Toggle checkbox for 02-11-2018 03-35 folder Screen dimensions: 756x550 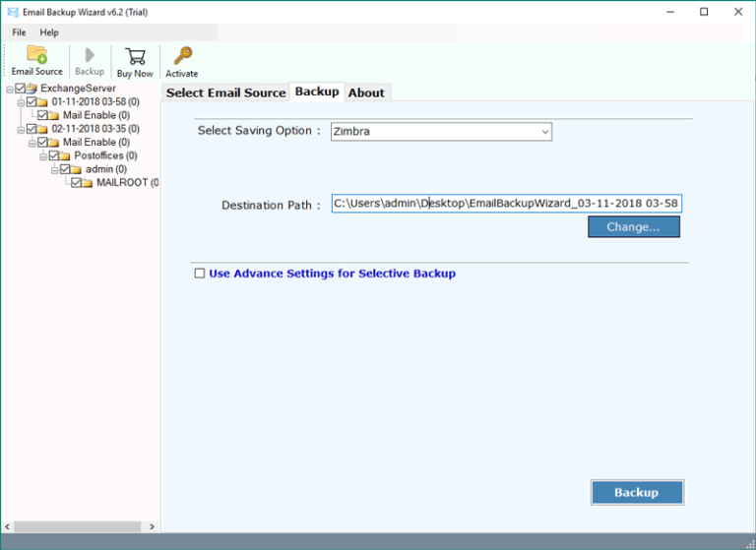(x=31, y=129)
